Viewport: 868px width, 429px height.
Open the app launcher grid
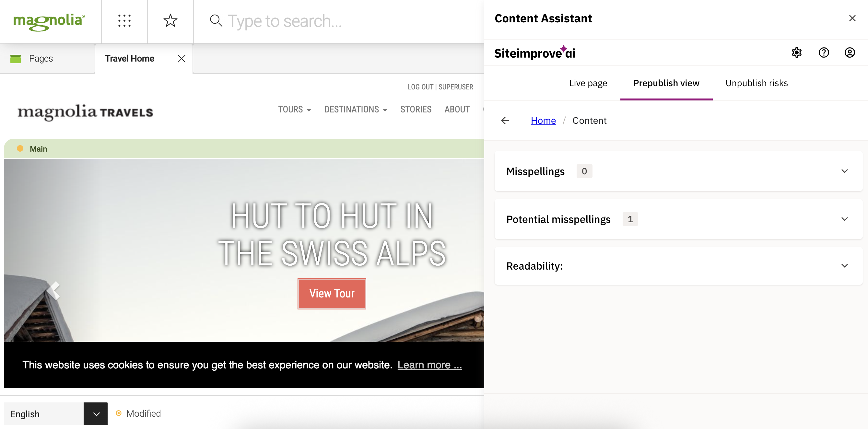point(124,21)
